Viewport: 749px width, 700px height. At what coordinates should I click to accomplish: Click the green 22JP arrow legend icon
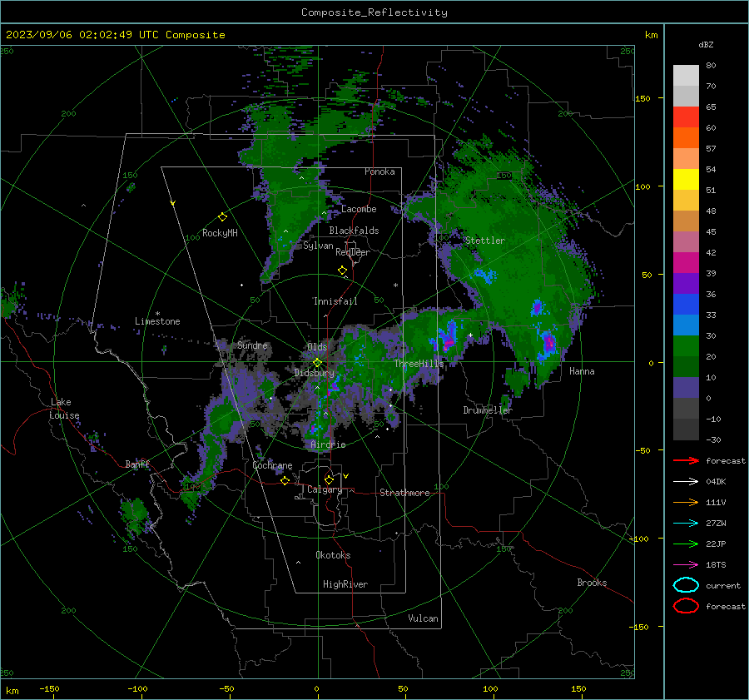(686, 544)
